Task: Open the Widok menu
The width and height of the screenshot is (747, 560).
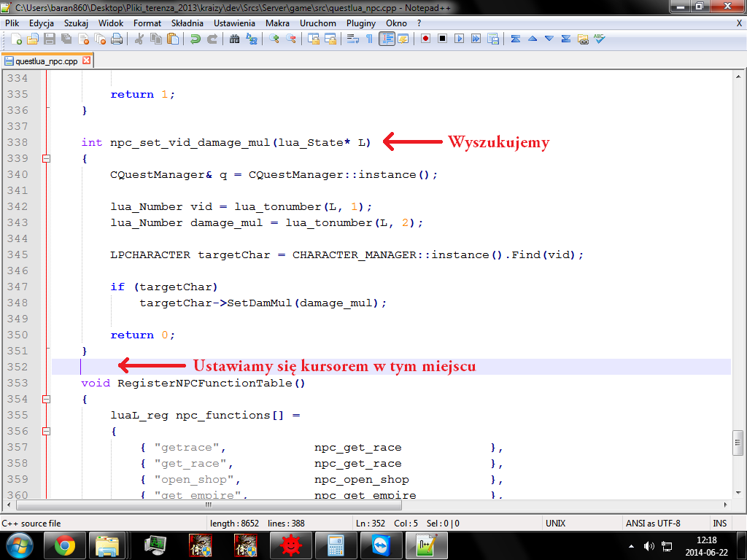Action: pos(111,23)
